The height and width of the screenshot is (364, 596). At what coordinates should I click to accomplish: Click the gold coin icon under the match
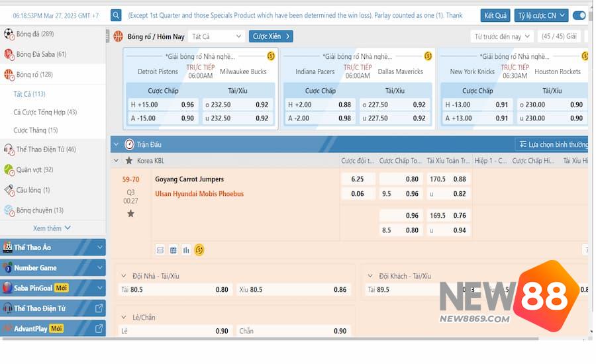pos(199,250)
